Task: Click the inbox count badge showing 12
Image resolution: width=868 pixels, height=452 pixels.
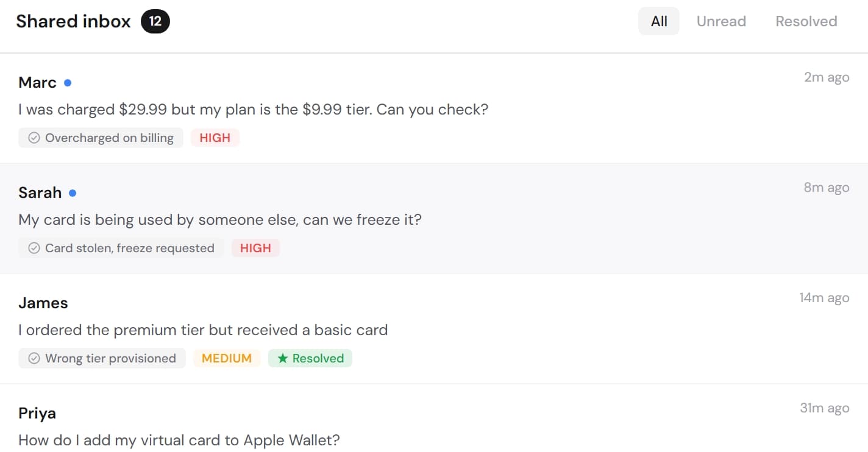Action: 155,22
